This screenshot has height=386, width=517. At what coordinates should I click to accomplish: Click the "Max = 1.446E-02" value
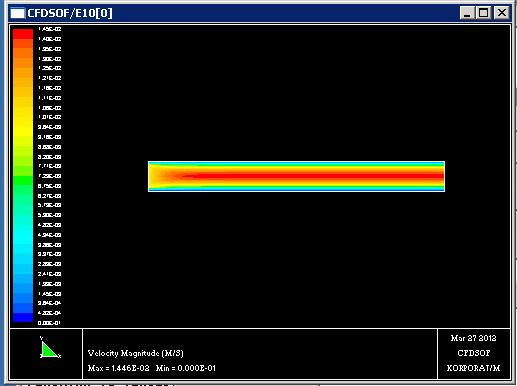118,368
